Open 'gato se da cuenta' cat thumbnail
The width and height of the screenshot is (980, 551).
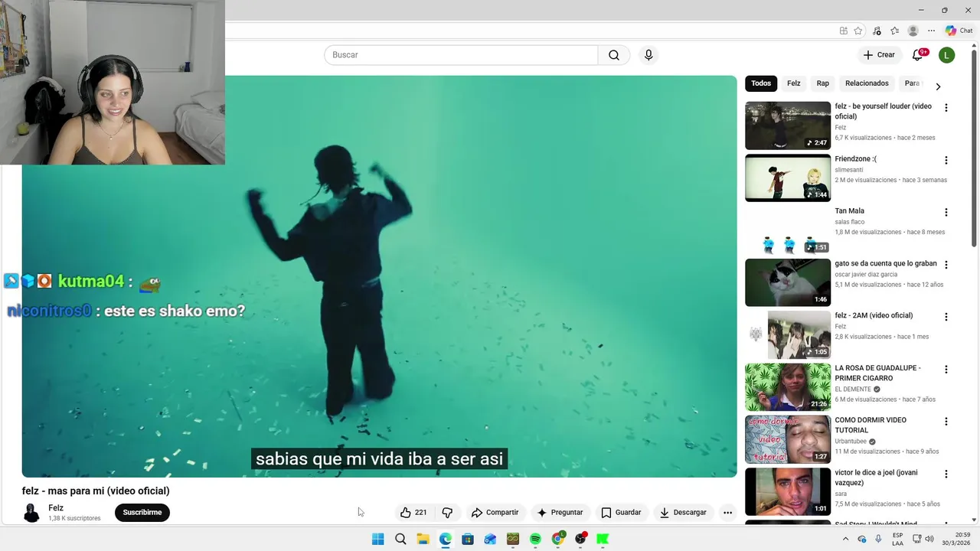tap(788, 282)
